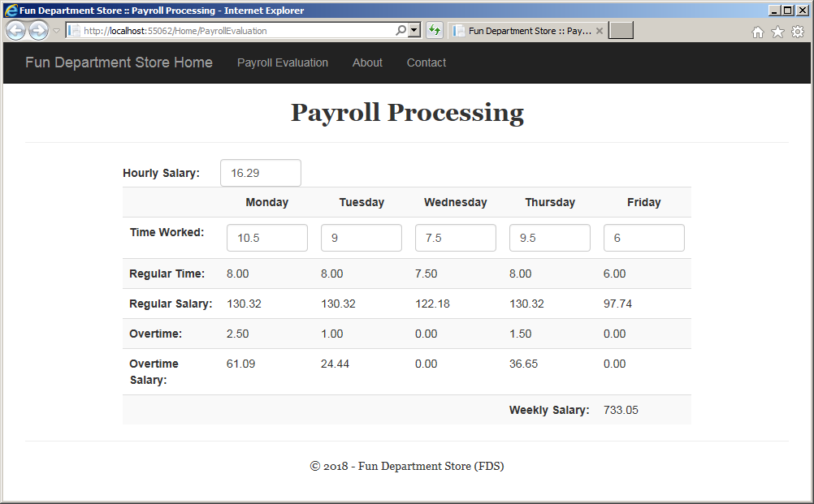Click the page icon in address bar

pos(74,31)
